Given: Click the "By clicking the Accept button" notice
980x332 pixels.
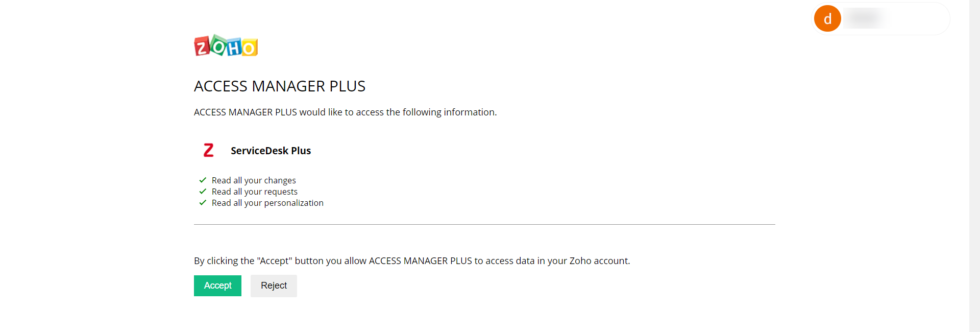Looking at the screenshot, I should [412, 261].
